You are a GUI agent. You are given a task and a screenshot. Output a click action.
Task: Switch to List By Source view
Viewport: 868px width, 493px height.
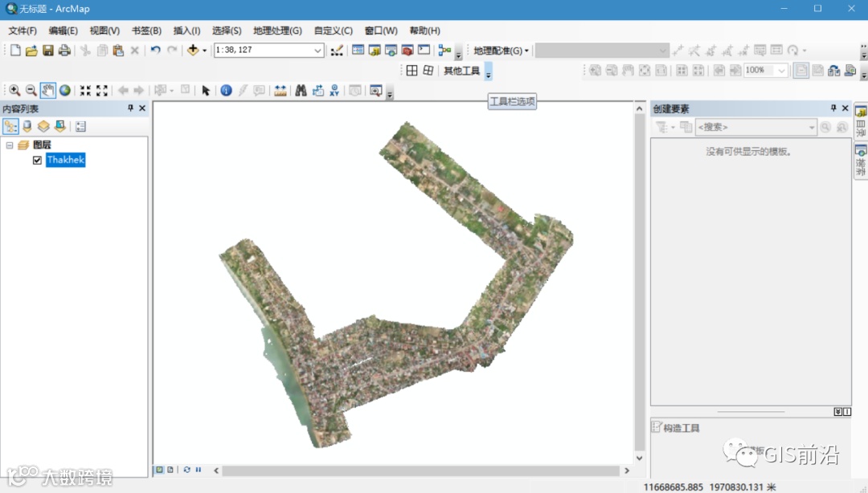click(27, 126)
